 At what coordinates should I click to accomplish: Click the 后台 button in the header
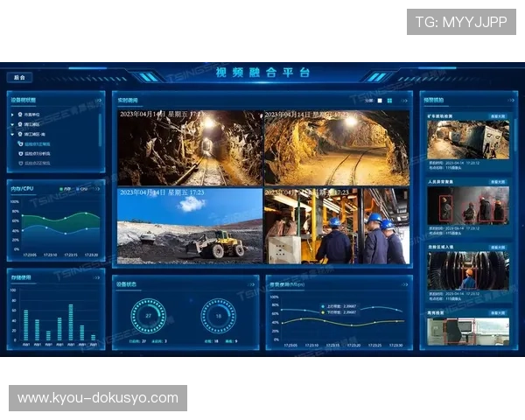click(19, 77)
